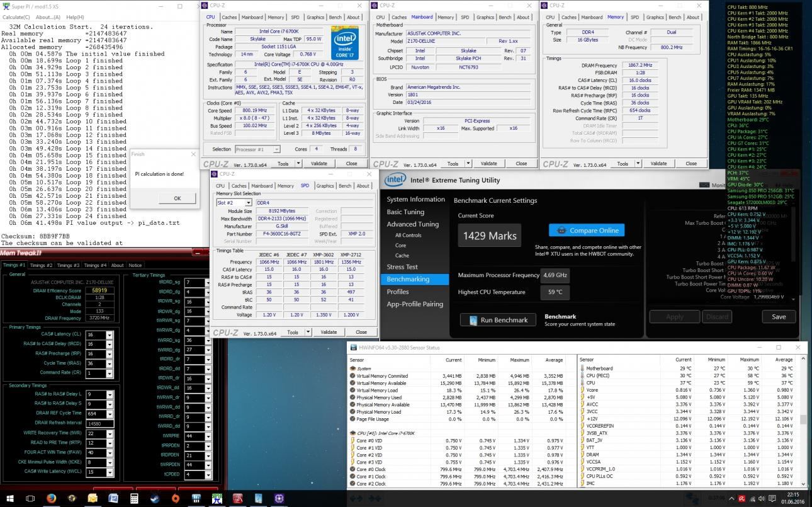Image resolution: width=812 pixels, height=507 pixels.
Task: Launch Firefox from the taskbar
Action: [x=51, y=498]
